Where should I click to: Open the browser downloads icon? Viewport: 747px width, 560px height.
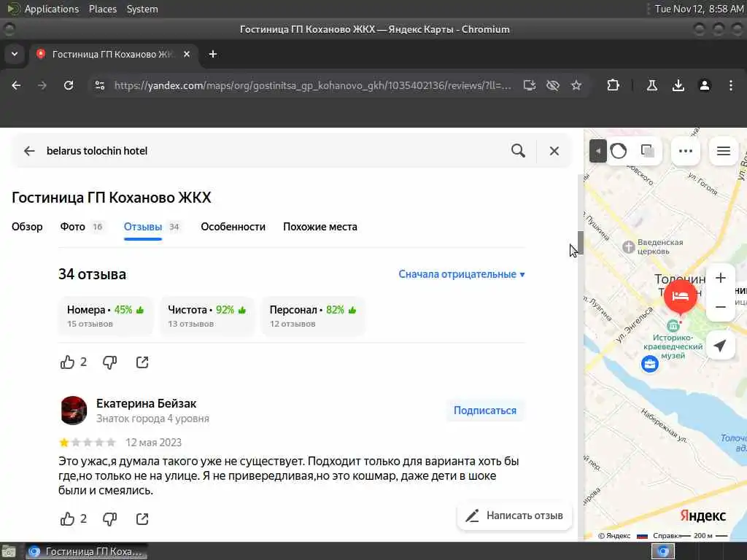(678, 85)
